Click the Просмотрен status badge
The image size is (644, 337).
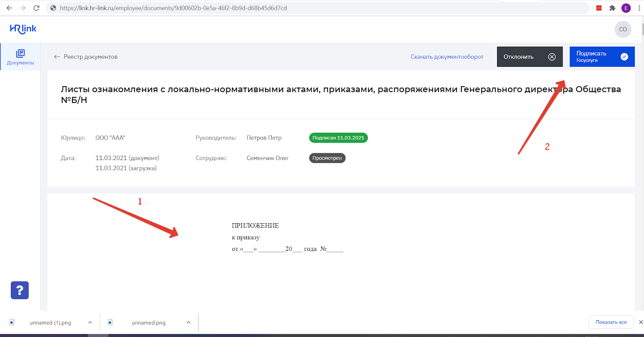point(327,158)
